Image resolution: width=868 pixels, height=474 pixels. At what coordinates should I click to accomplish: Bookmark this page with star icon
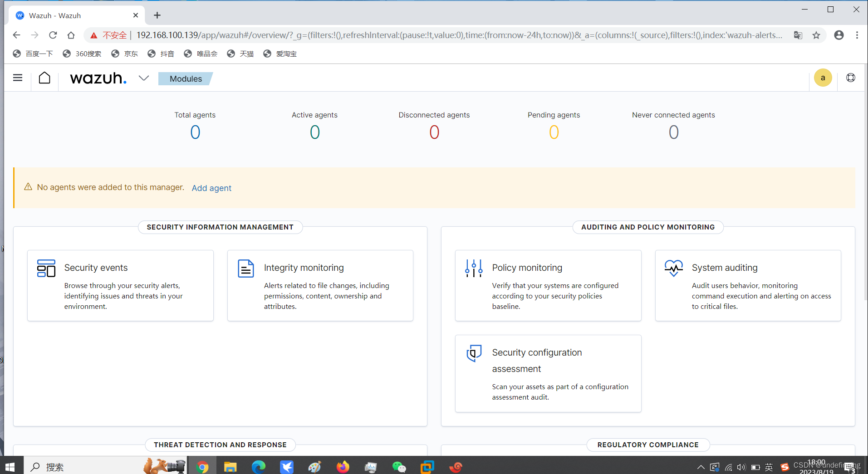coord(816,35)
